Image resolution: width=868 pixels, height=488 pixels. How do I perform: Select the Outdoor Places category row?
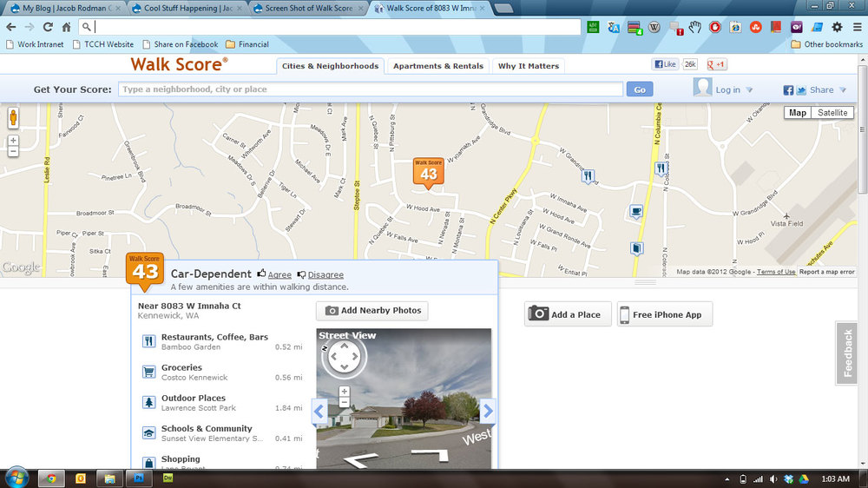click(221, 402)
